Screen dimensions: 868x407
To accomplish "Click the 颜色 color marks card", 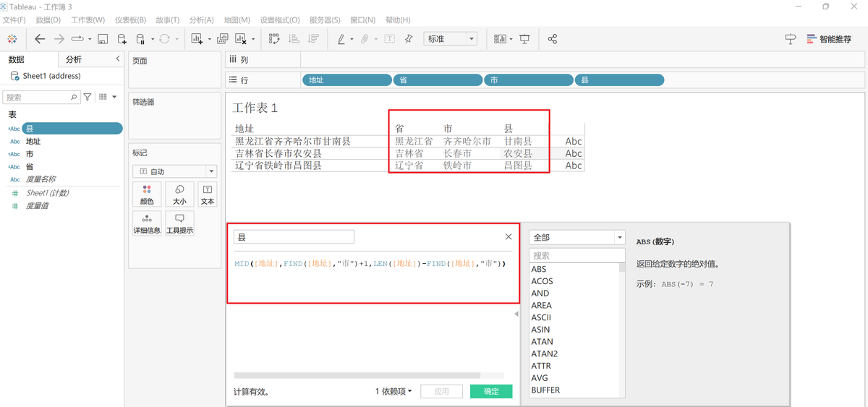I will point(147,194).
